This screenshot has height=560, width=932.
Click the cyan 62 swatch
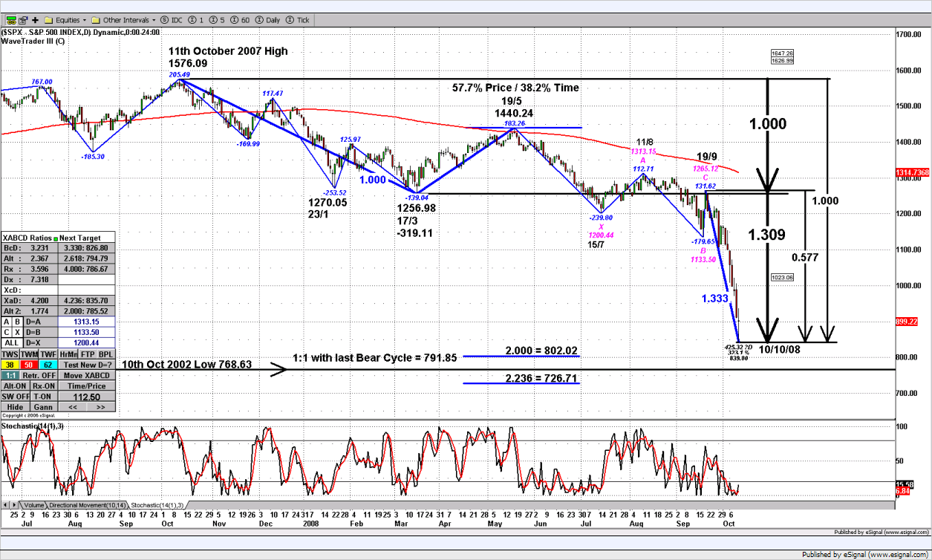(x=48, y=365)
